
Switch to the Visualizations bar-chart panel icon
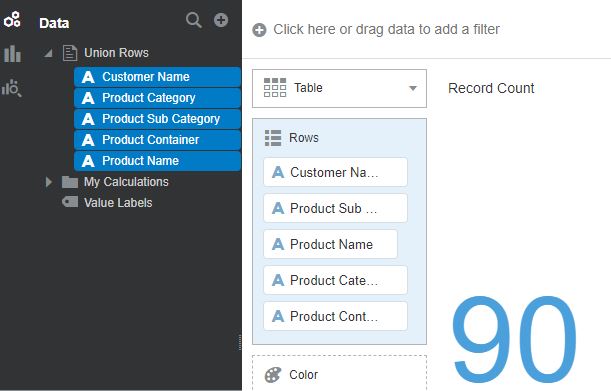point(12,54)
